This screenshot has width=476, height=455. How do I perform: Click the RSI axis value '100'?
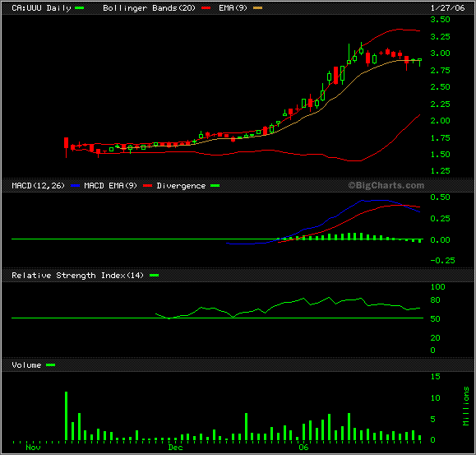437,286
